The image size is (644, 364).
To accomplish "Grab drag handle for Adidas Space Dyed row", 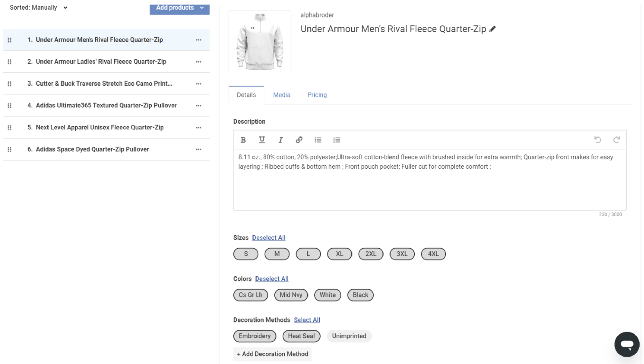I will pos(10,150).
